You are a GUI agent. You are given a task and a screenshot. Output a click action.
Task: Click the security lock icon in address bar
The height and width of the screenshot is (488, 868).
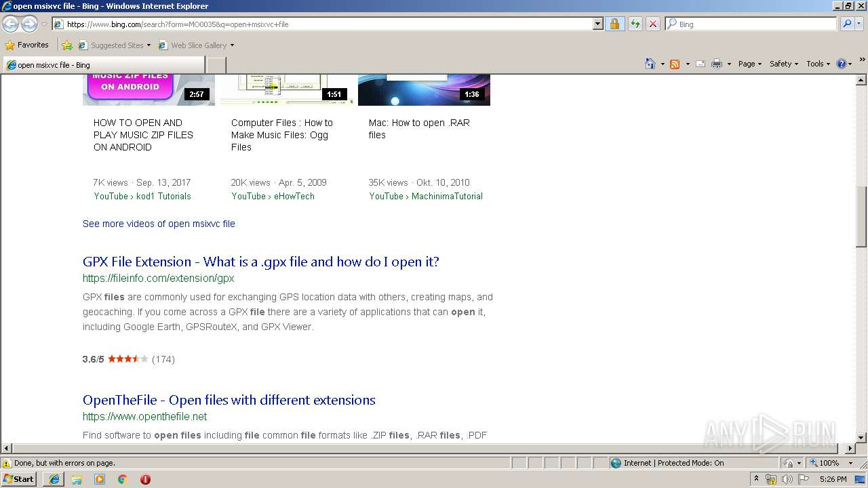[x=614, y=24]
